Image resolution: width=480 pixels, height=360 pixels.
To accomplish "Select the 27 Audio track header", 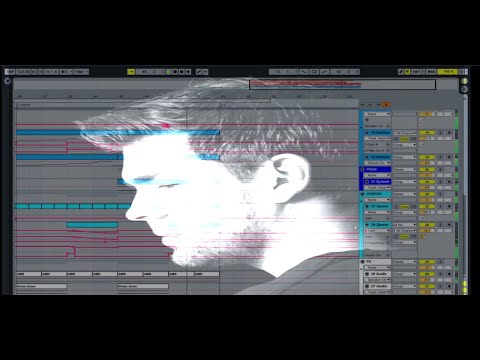I will 379,286.
